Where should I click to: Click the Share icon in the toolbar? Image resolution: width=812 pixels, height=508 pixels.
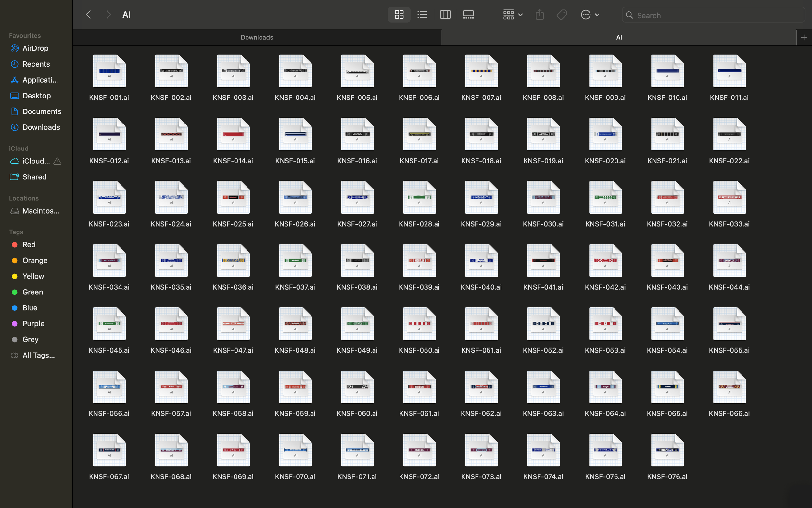539,14
